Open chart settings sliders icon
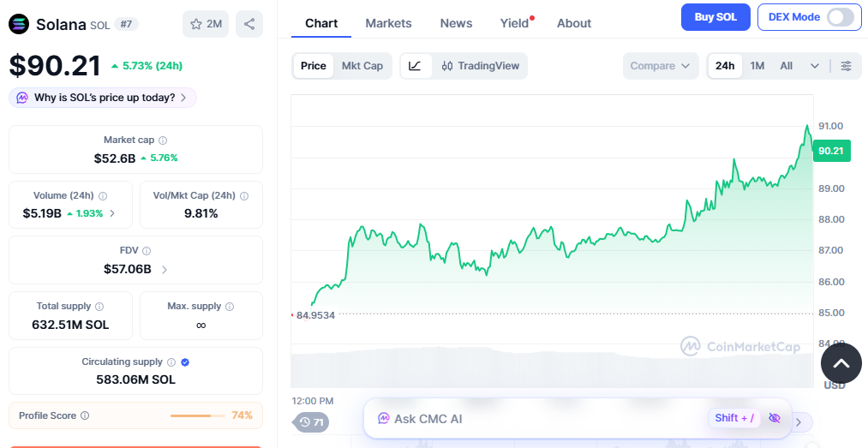This screenshot has width=868, height=448. click(846, 66)
